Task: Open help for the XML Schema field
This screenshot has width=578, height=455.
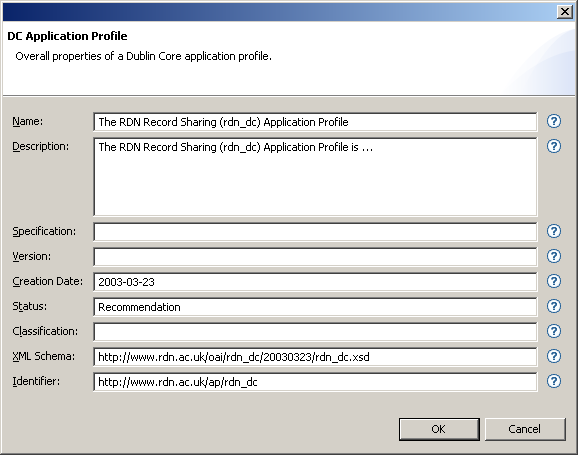Action: (554, 356)
